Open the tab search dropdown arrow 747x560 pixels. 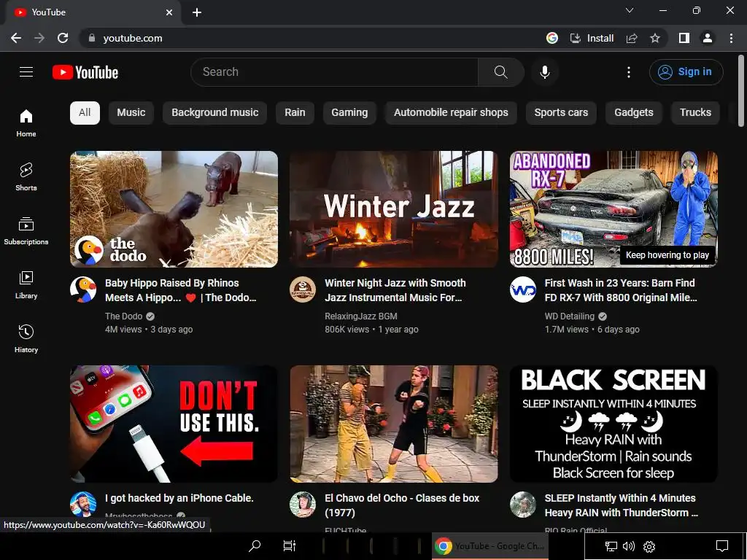[x=630, y=10]
